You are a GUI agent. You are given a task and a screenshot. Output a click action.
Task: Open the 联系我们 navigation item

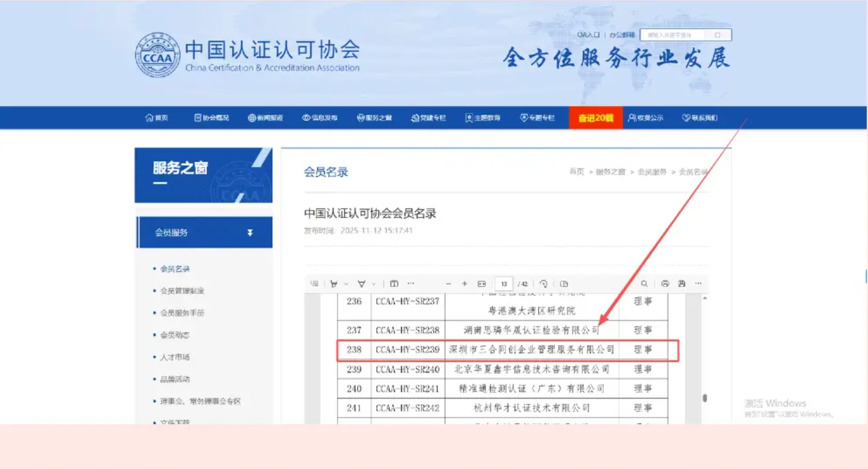pyautogui.click(x=700, y=118)
